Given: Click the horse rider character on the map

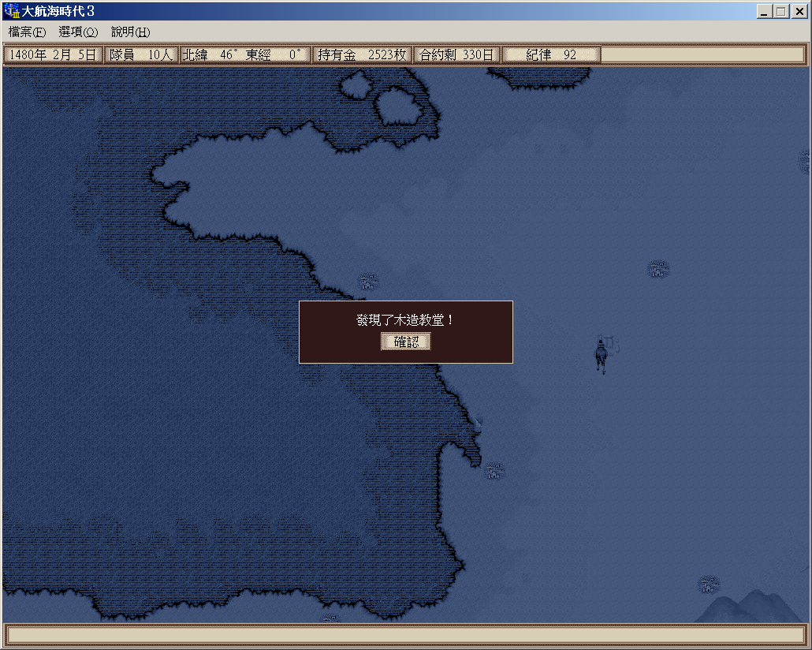Looking at the screenshot, I should tap(601, 356).
